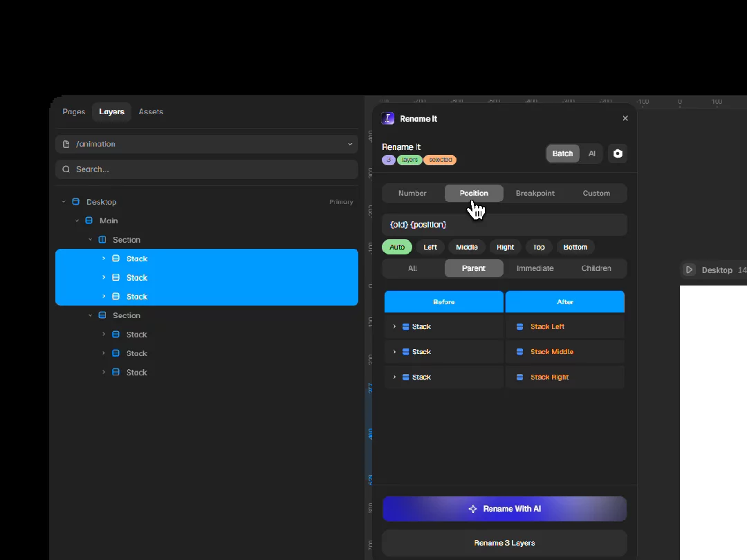
Task: Switch to the Assets tab
Action: pyautogui.click(x=151, y=112)
